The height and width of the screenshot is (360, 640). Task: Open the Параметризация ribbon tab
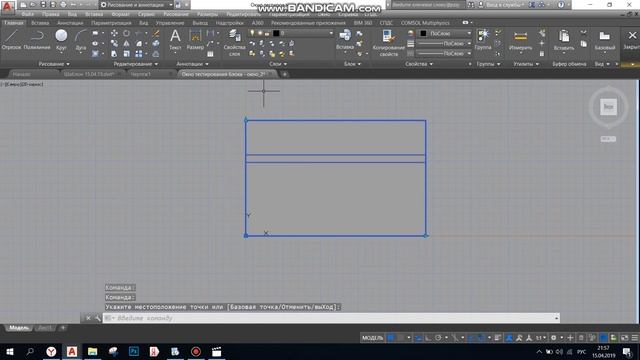coord(111,23)
